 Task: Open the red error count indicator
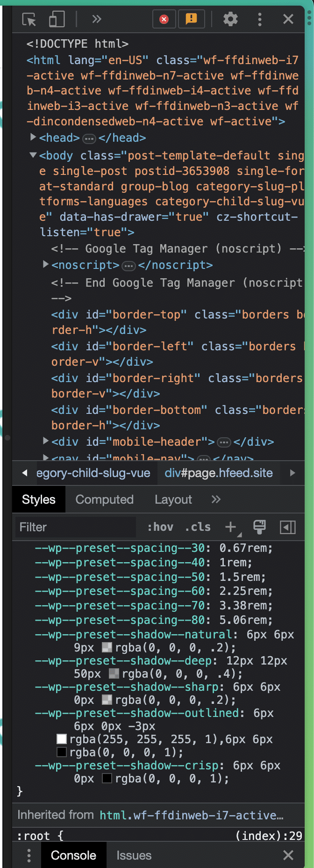point(164,19)
